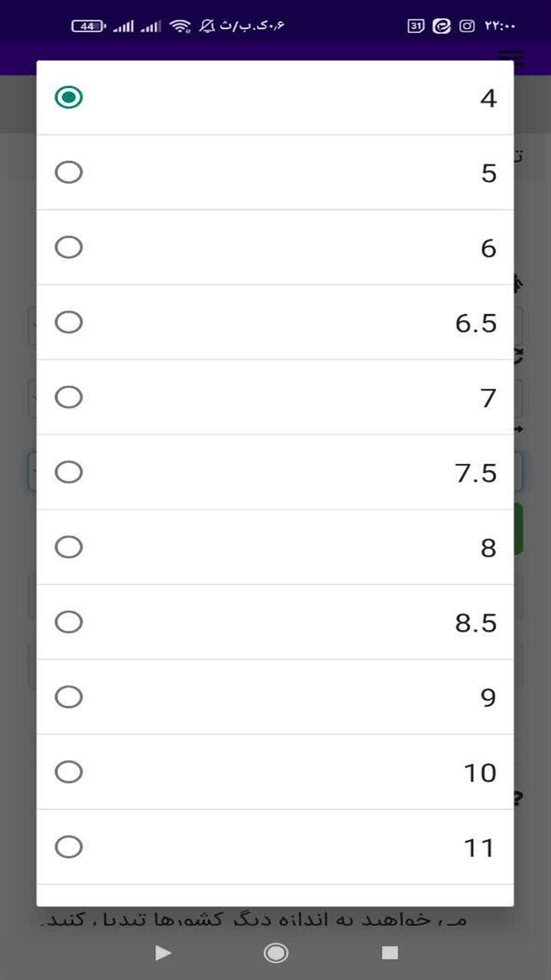Tap the battery indicator icon
The width and height of the screenshot is (551, 980).
click(x=89, y=26)
